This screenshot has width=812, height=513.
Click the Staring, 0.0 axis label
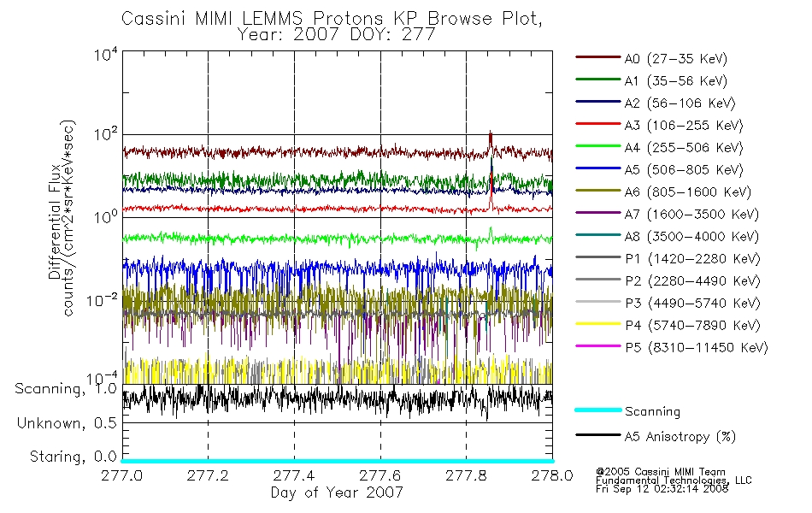click(x=73, y=457)
